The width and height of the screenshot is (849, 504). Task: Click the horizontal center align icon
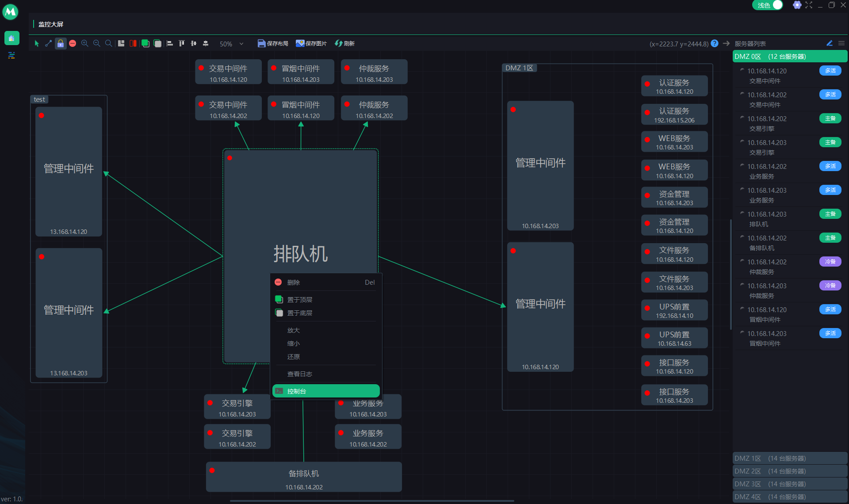194,43
